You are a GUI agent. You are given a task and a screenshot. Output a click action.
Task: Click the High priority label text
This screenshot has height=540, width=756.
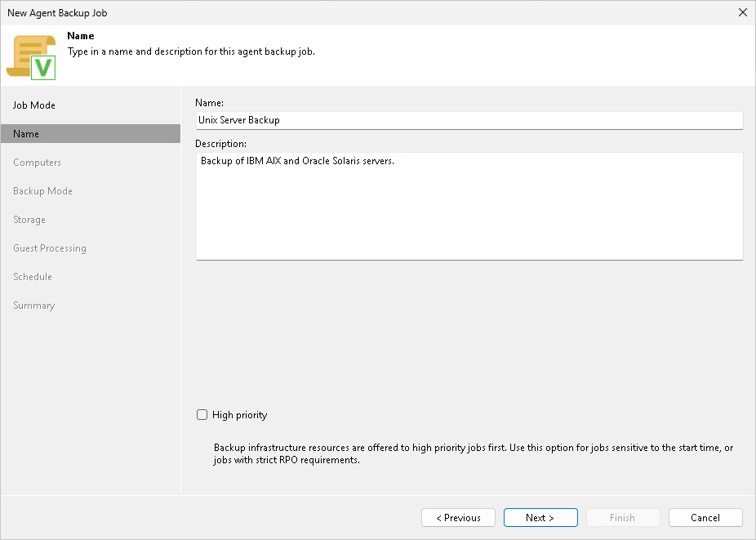240,415
